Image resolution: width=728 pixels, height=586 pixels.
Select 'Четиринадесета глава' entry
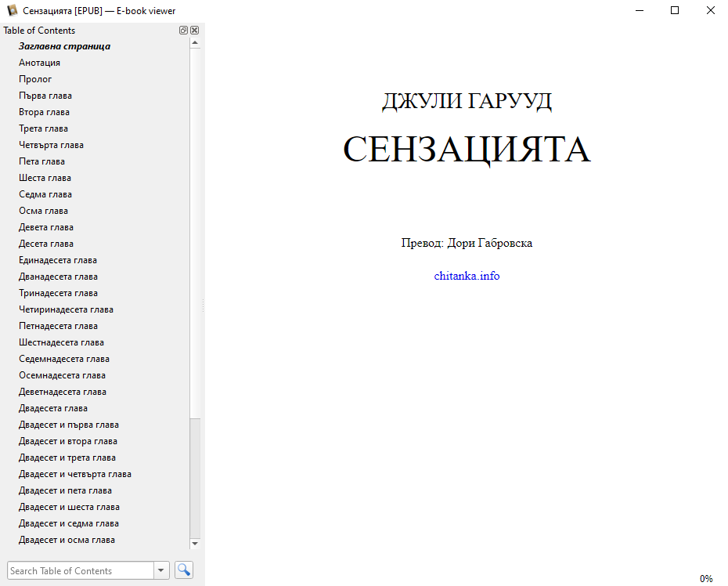tap(66, 309)
